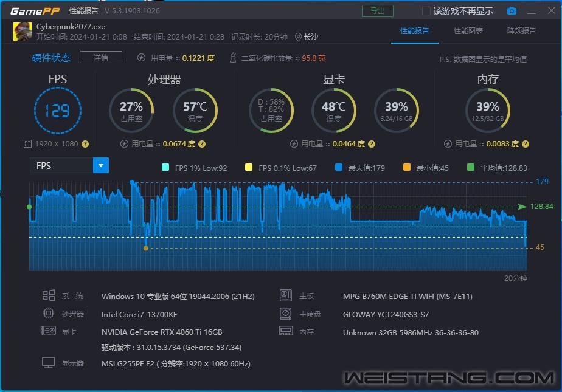Viewport: 562px width, 392px height.
Task: Click the carbon dioxide emission icon
Action: (x=233, y=58)
